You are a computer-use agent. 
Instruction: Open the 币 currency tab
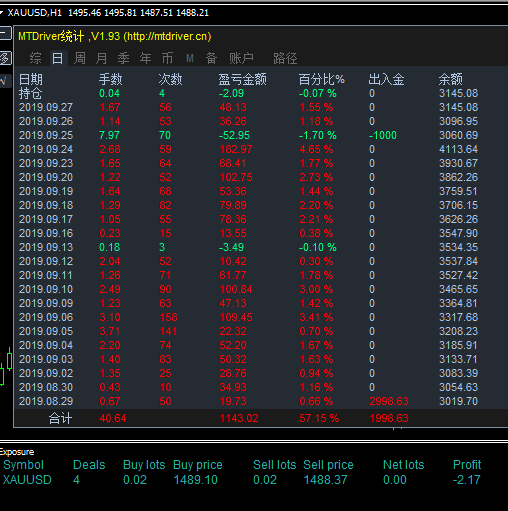(168, 58)
